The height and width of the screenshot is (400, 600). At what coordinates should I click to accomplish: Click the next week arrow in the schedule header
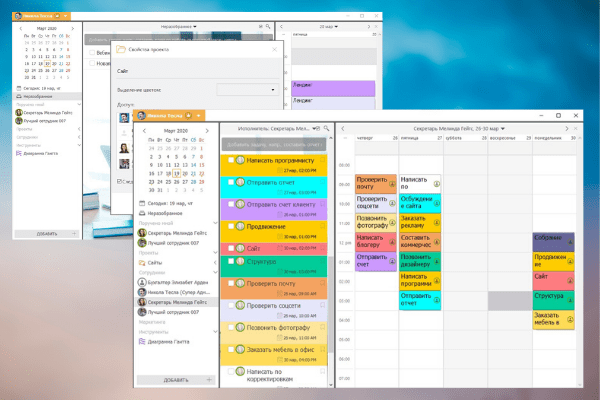[566, 130]
